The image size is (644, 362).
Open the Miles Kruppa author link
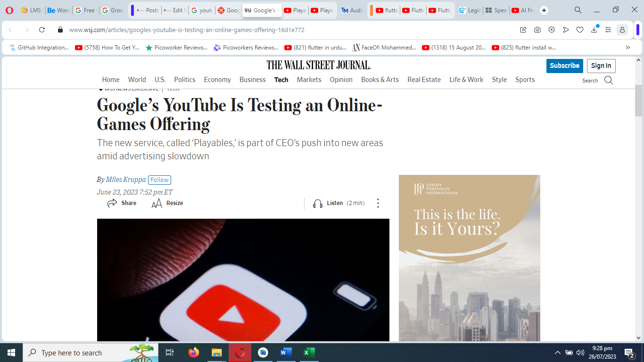(126, 180)
